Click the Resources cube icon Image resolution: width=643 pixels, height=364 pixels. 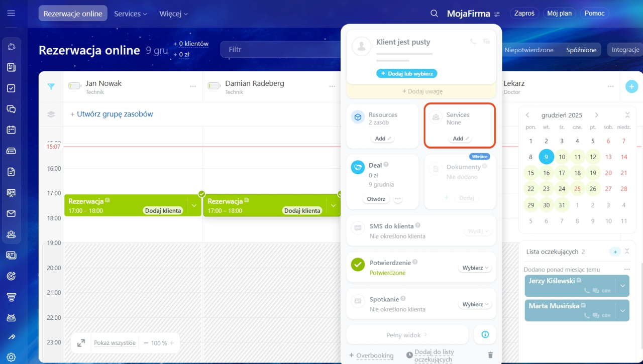click(358, 117)
